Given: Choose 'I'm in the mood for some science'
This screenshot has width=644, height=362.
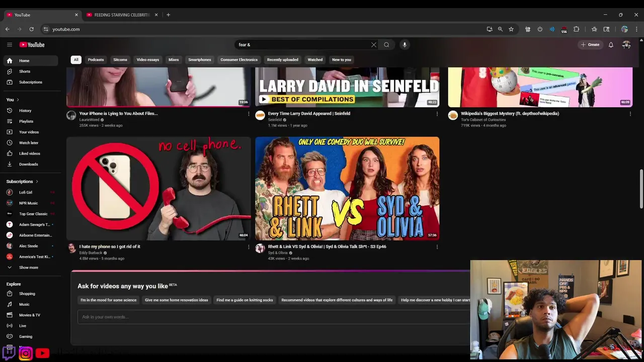Looking at the screenshot, I should [109, 300].
